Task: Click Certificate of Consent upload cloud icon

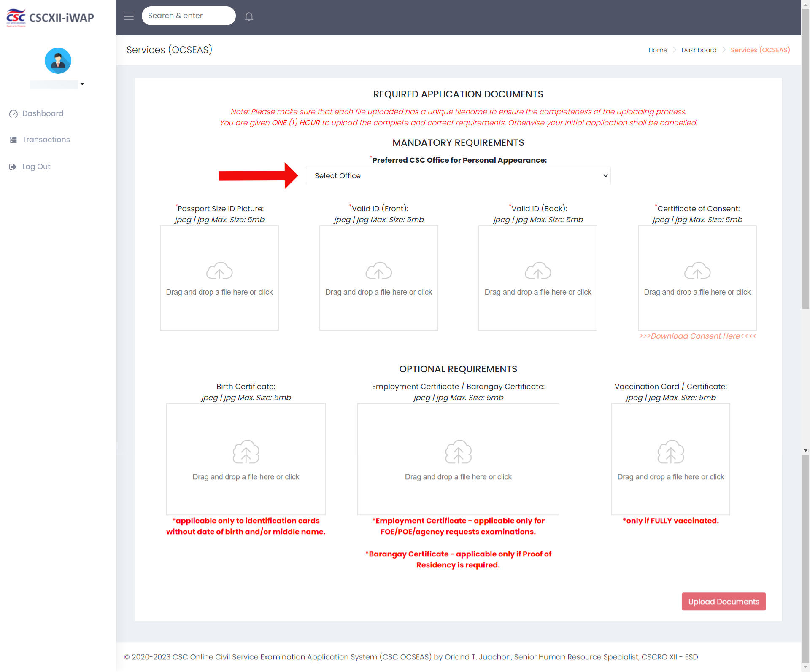Action: click(x=697, y=271)
